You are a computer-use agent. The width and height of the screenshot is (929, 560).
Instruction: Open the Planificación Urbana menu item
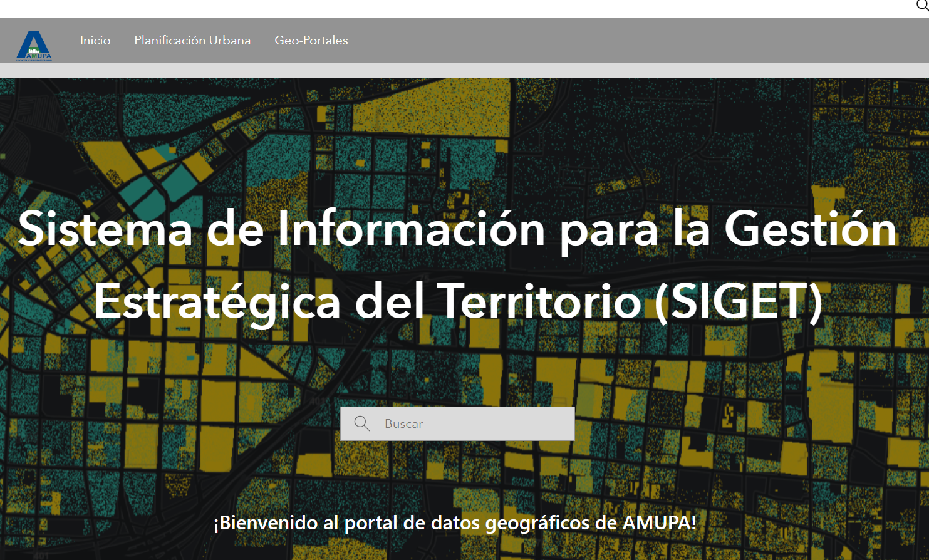coord(192,40)
